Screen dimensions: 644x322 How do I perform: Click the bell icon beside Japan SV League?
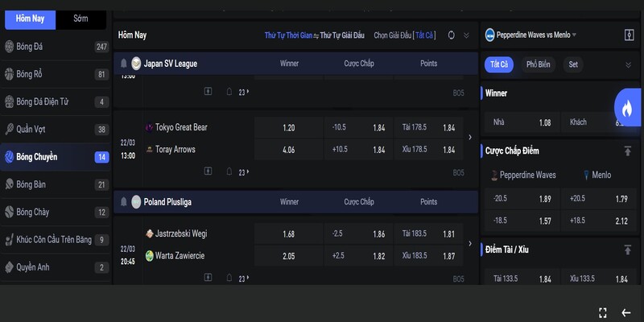tap(123, 63)
